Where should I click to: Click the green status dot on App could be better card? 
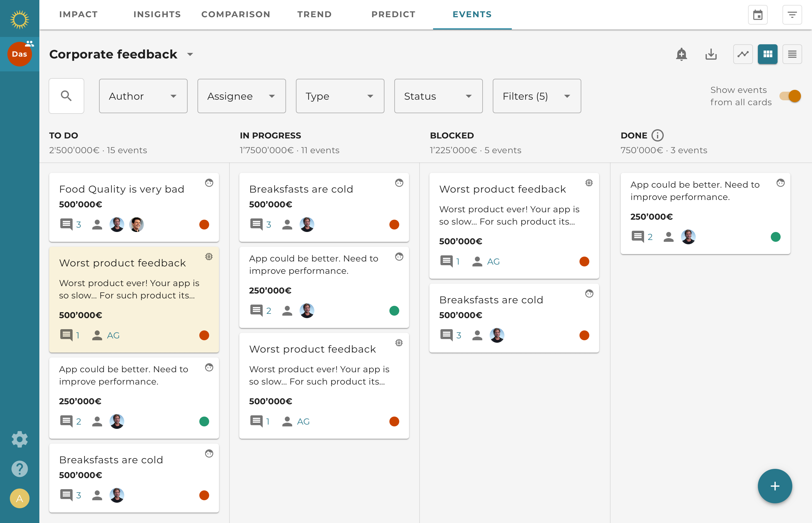pos(394,310)
